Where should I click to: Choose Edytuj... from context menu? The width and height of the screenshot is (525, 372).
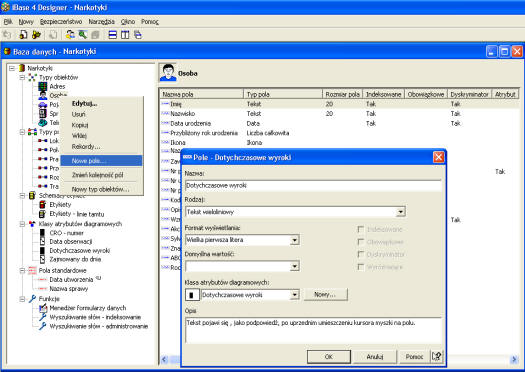[x=101, y=103]
